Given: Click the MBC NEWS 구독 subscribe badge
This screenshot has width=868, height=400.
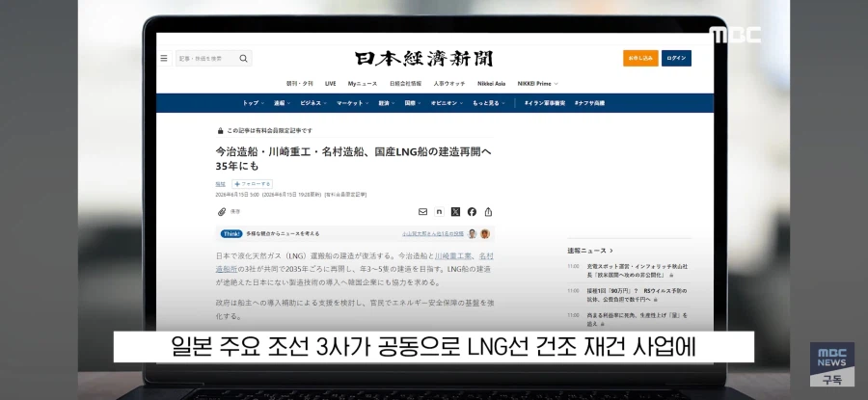Looking at the screenshot, I should pyautogui.click(x=832, y=364).
